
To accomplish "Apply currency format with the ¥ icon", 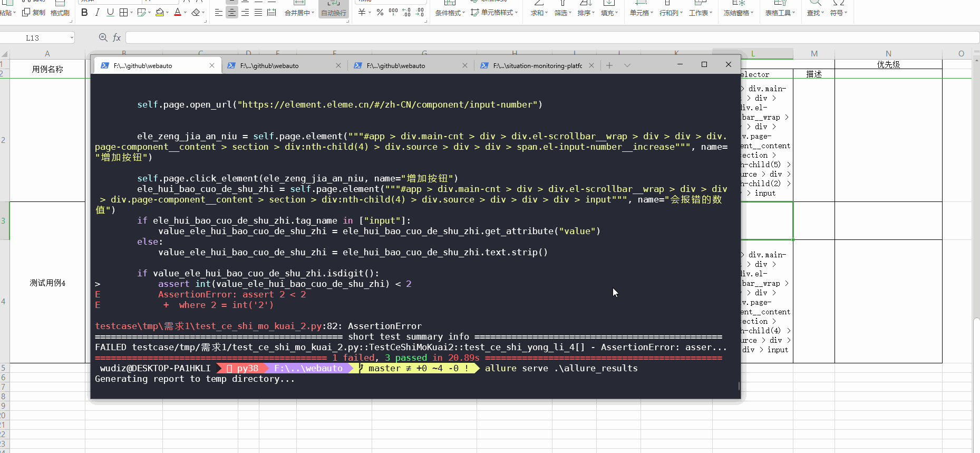I will point(362,13).
